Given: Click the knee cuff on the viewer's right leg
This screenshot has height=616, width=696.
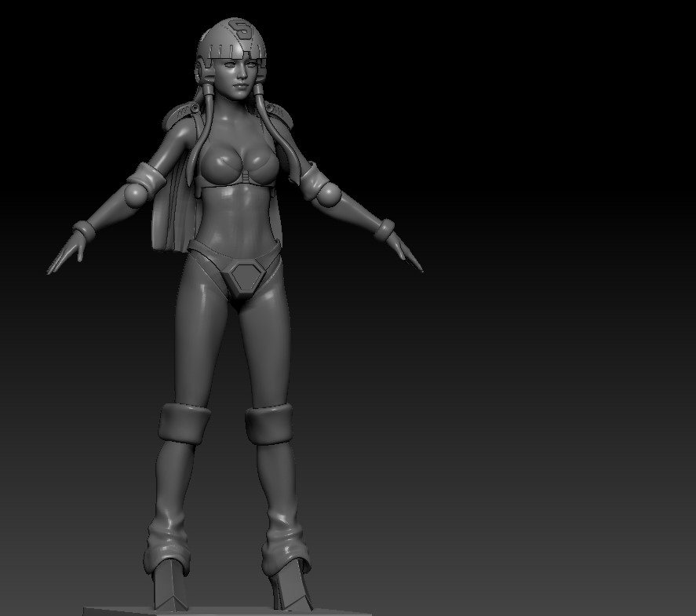Looking at the screenshot, I should (268, 424).
